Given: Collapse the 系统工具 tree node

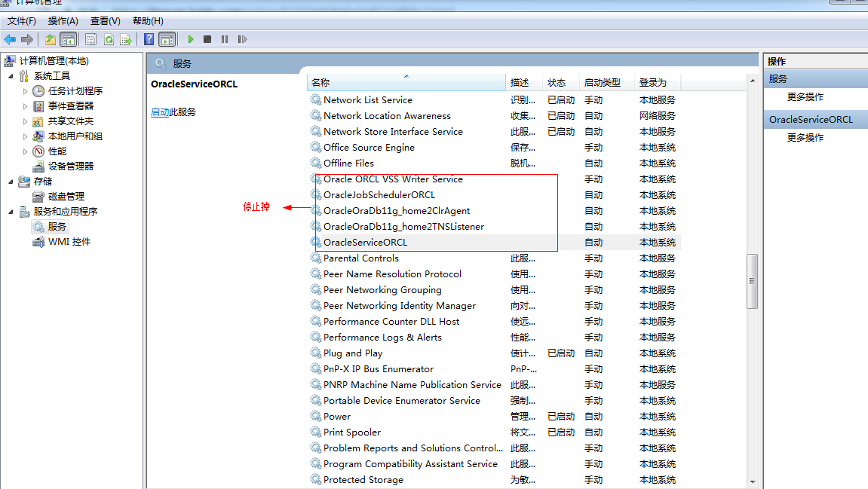Looking at the screenshot, I should 11,76.
